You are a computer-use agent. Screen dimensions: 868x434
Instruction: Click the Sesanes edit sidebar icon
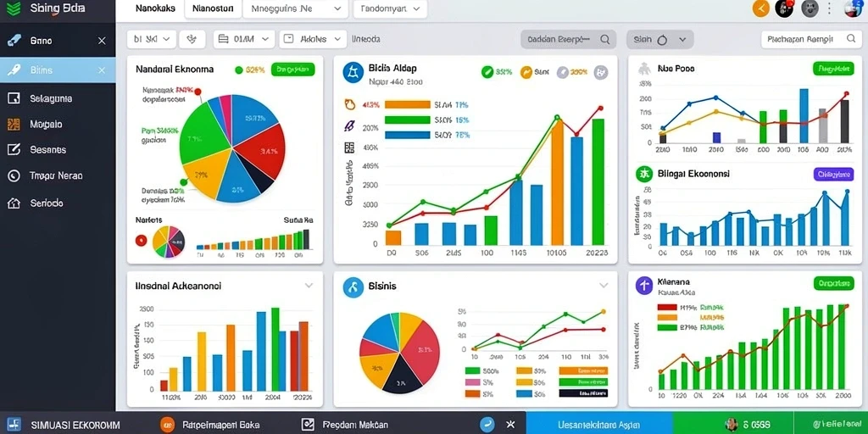click(x=14, y=149)
